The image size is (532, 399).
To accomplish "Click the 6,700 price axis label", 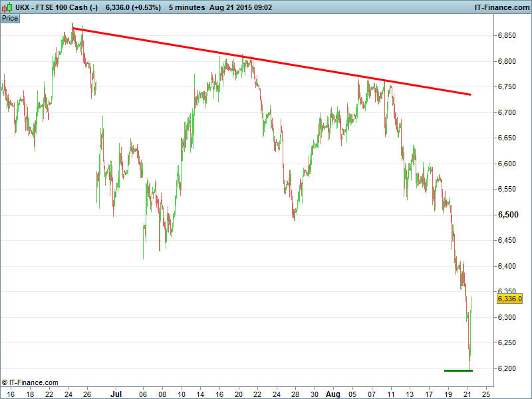I will click(x=507, y=112).
